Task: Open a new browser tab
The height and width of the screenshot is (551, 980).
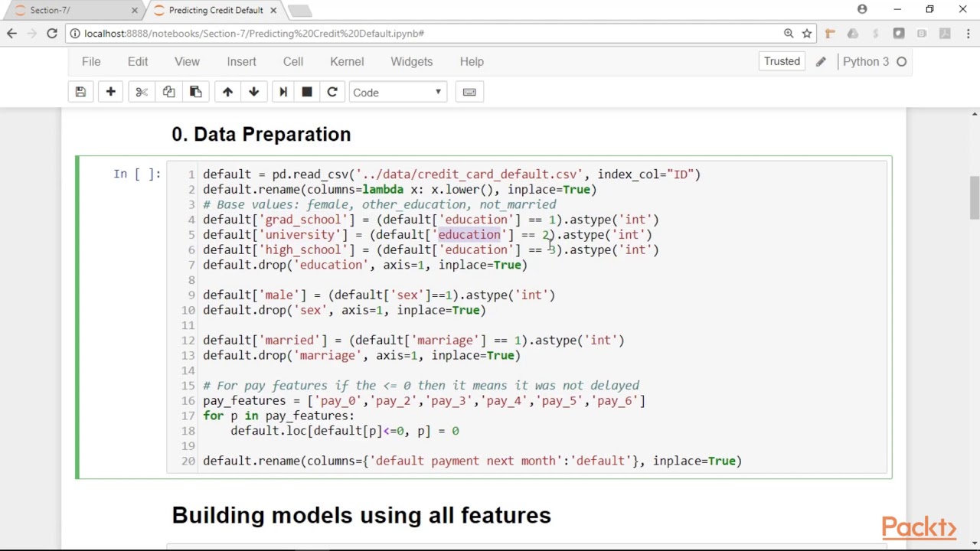Action: (300, 10)
